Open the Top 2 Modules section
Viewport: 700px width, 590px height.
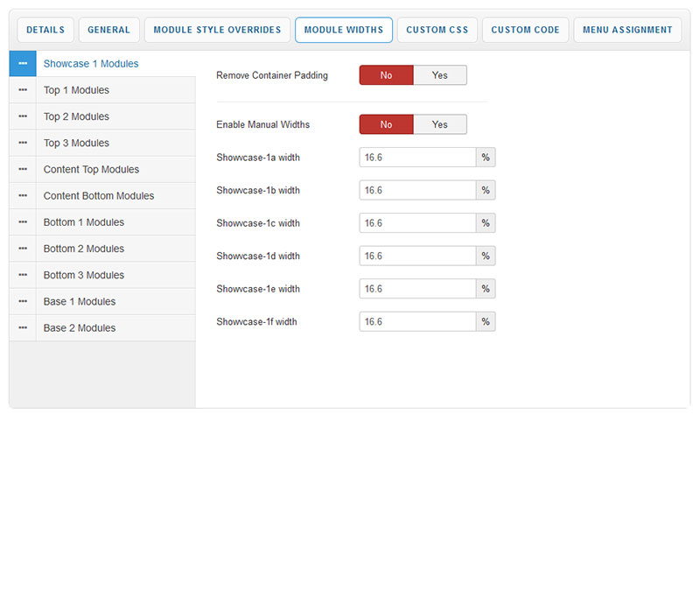76,116
